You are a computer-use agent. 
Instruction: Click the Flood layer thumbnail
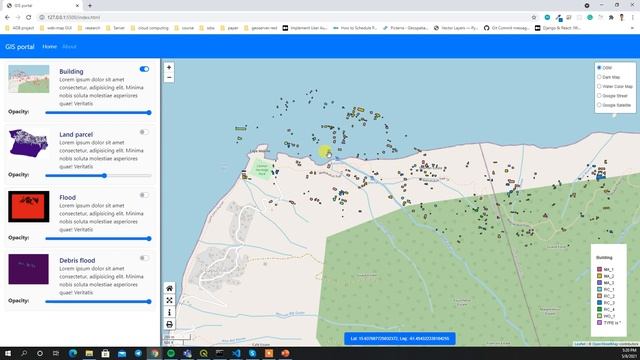(x=29, y=207)
